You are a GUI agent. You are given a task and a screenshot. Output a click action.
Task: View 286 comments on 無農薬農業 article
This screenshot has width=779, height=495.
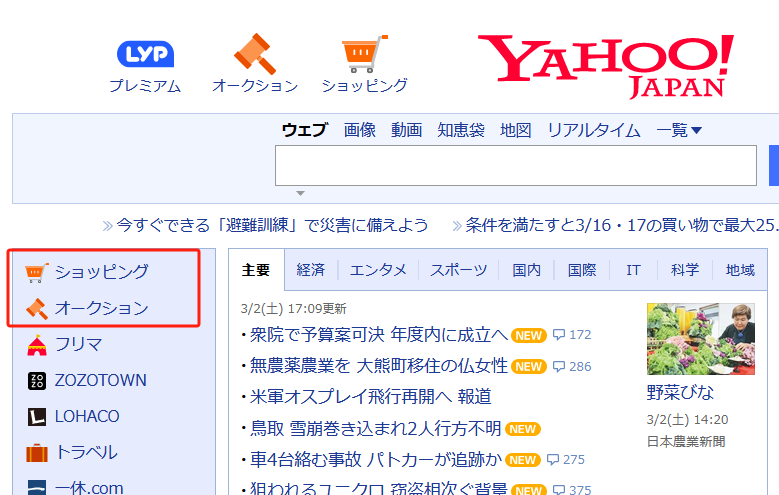[572, 366]
